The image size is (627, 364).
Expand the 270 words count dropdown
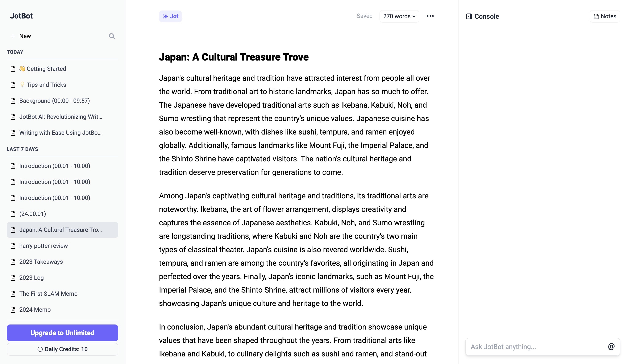[398, 16]
